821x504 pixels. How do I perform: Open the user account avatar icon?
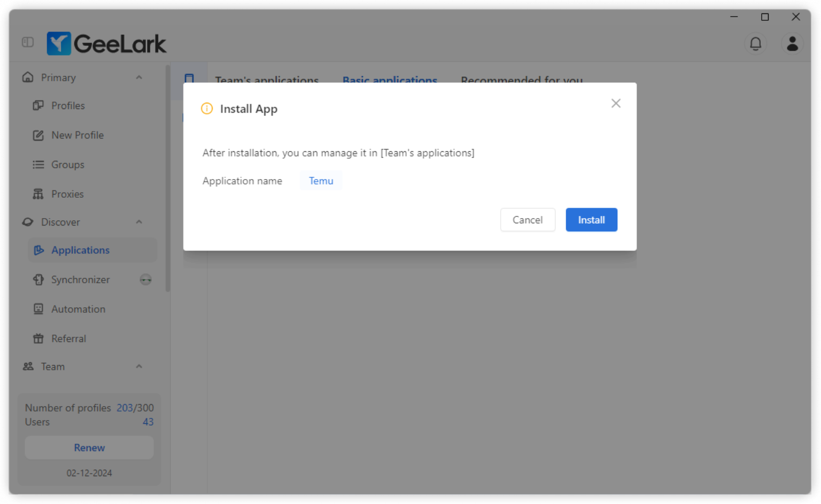point(792,43)
